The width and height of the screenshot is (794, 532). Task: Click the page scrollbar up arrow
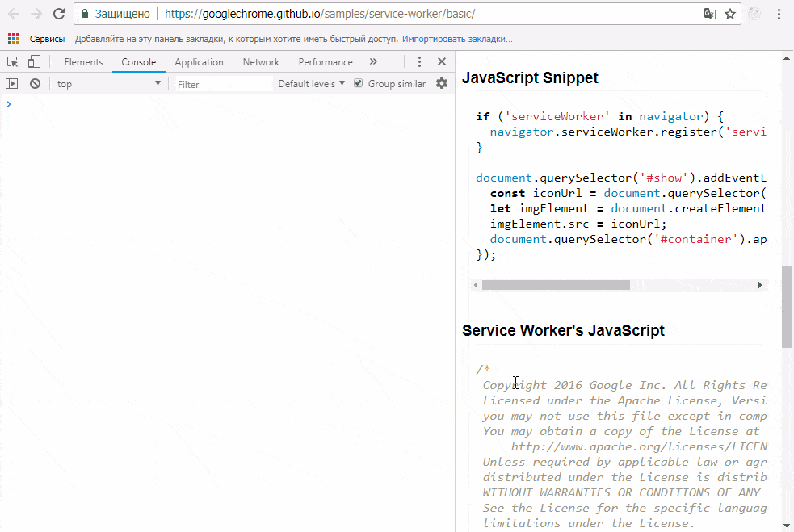[x=787, y=57]
